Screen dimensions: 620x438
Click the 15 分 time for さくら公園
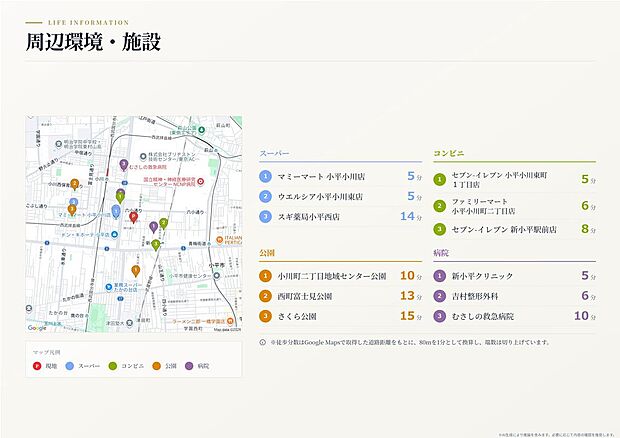[x=411, y=316]
